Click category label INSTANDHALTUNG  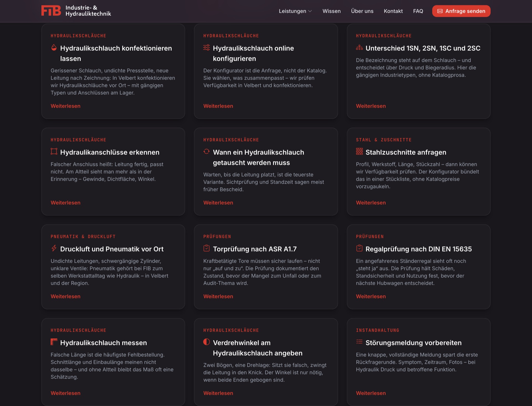377,330
